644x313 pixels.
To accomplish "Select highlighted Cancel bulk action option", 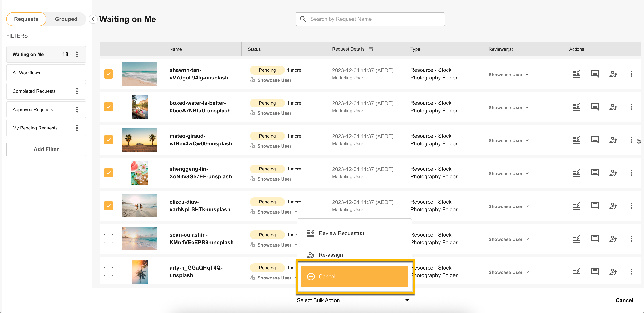I will [354, 277].
